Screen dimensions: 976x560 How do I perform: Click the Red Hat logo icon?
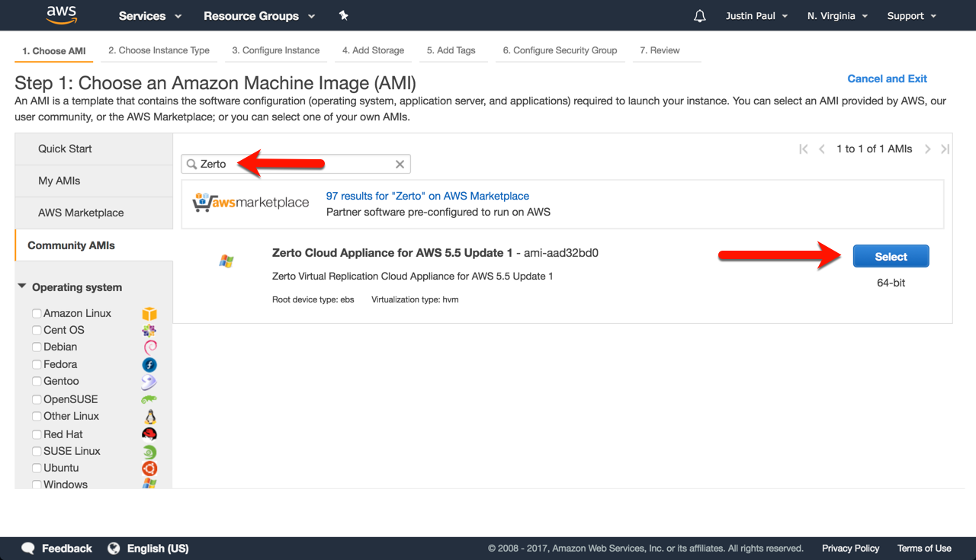click(149, 434)
